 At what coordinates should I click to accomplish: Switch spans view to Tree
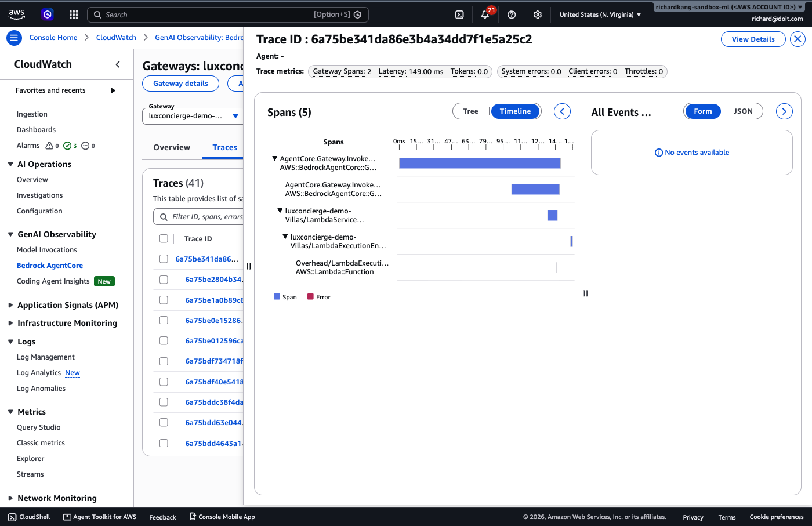coord(471,111)
